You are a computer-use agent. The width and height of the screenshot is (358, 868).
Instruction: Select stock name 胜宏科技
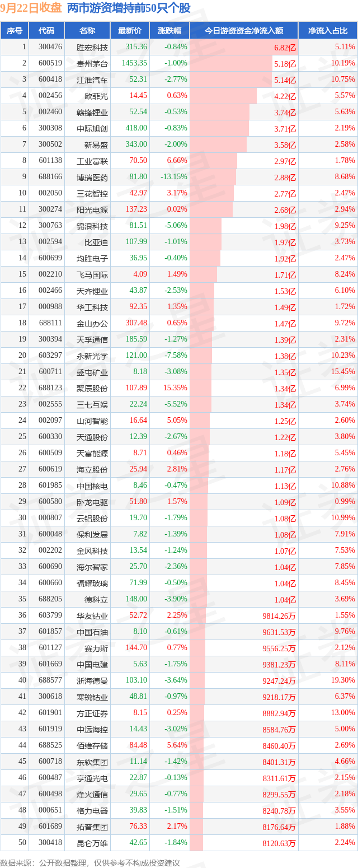(92, 47)
